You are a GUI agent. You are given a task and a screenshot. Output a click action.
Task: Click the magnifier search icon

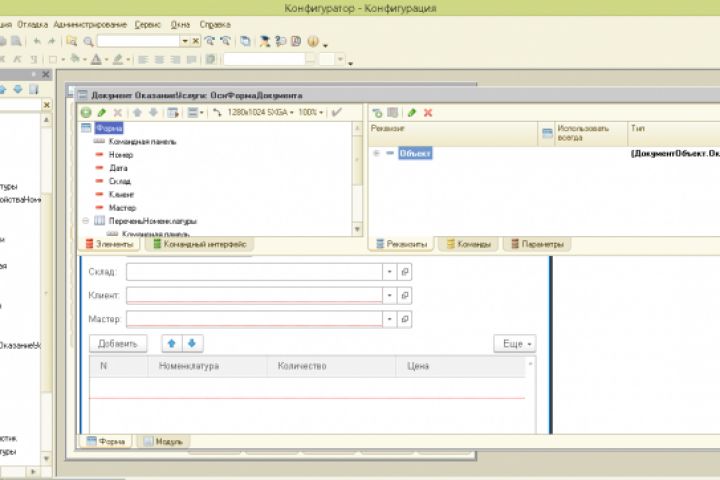click(88, 42)
